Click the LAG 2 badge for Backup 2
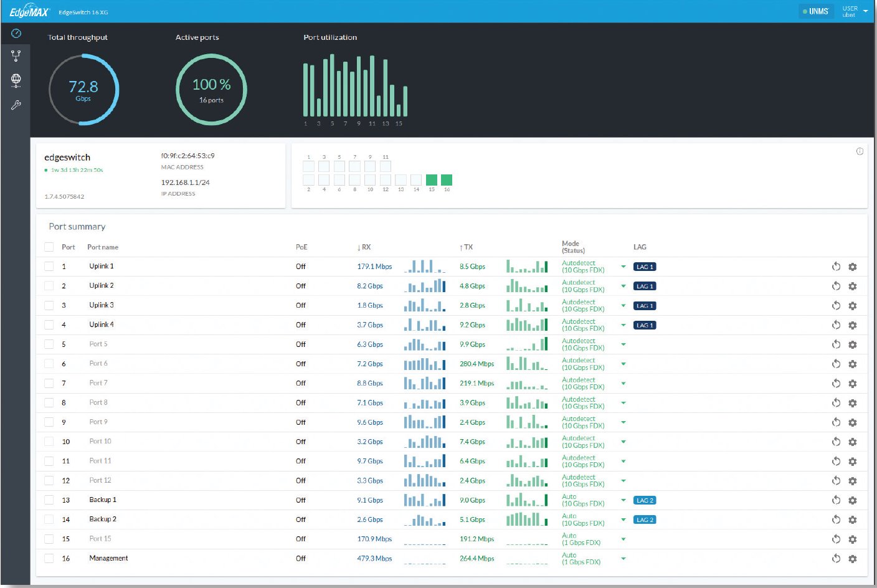 (644, 519)
